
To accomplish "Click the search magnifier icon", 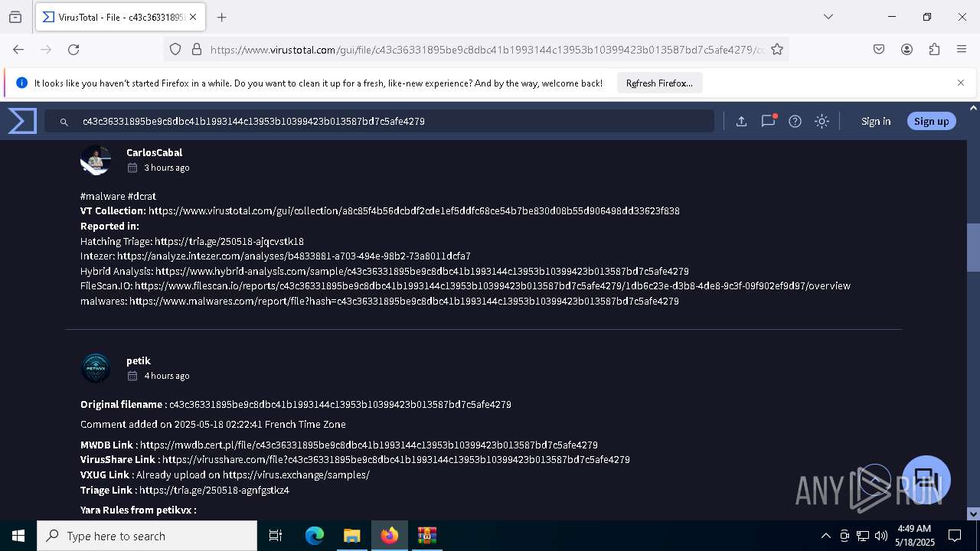I will click(x=64, y=122).
